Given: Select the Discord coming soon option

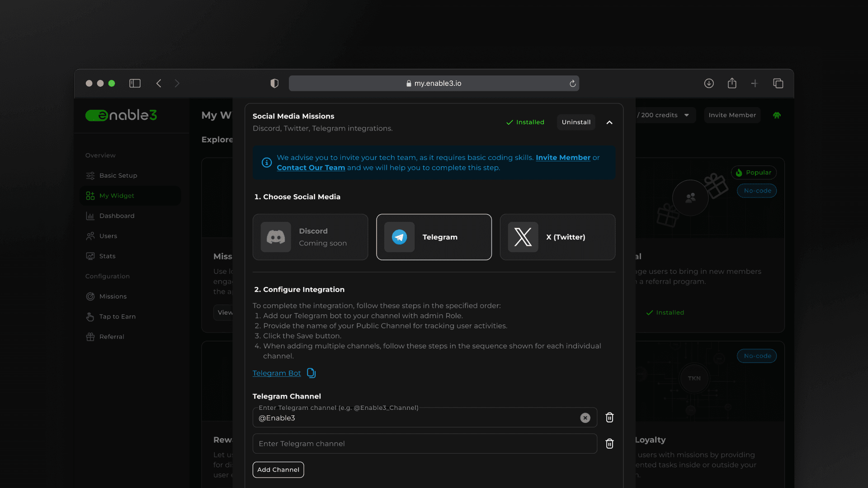Looking at the screenshot, I should coord(310,237).
